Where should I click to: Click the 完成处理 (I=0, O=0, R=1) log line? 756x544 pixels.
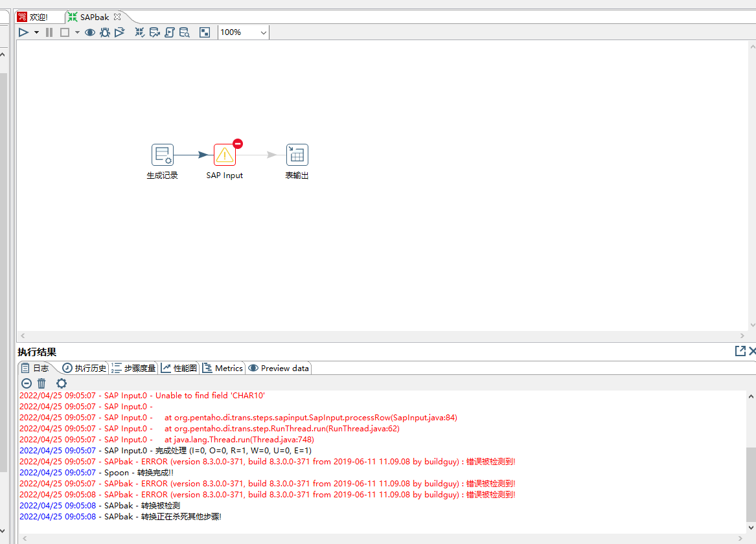pyautogui.click(x=165, y=451)
